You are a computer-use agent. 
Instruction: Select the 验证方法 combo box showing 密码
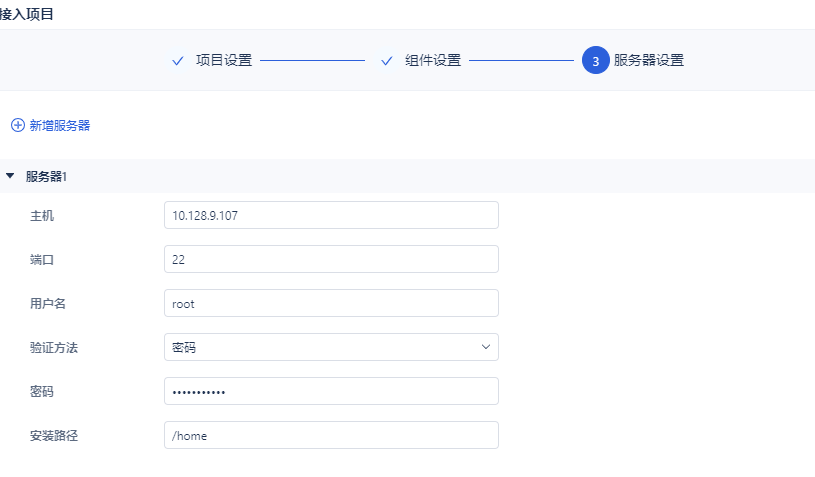[331, 347]
